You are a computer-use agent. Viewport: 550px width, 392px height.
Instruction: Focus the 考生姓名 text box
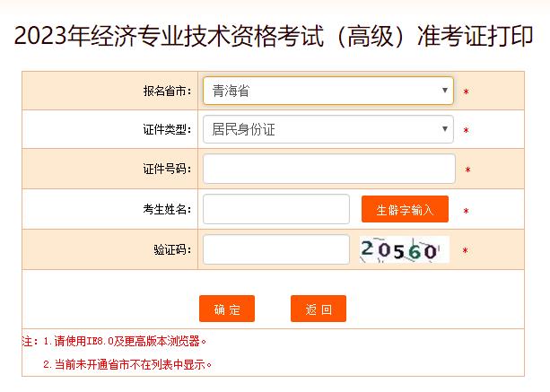tap(276, 209)
